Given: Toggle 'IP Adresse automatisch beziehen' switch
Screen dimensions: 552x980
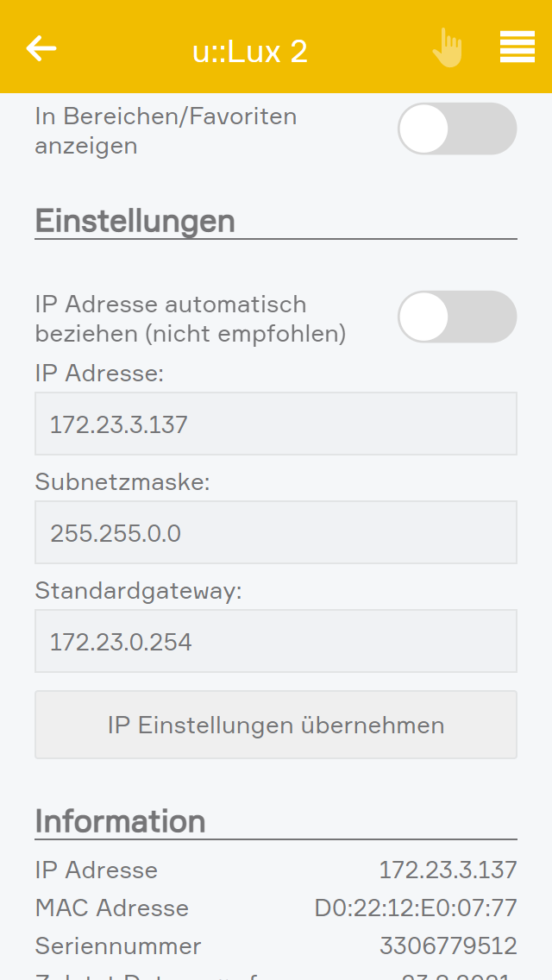Looking at the screenshot, I should (x=456, y=317).
